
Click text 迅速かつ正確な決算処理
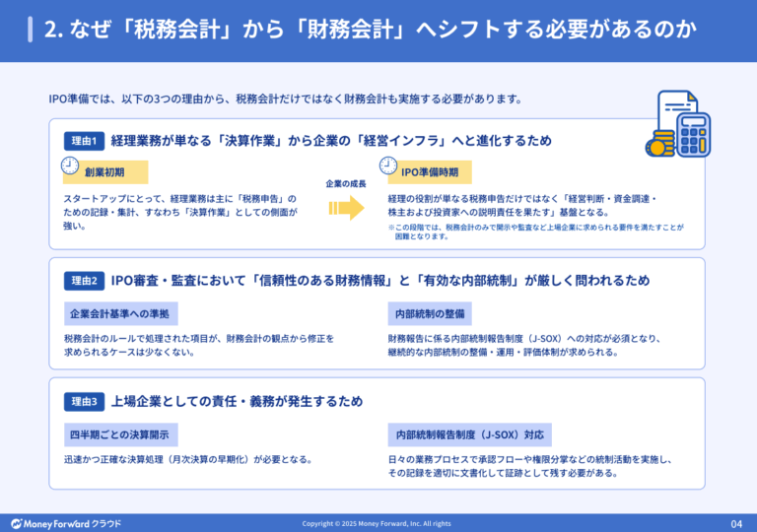[189, 459]
